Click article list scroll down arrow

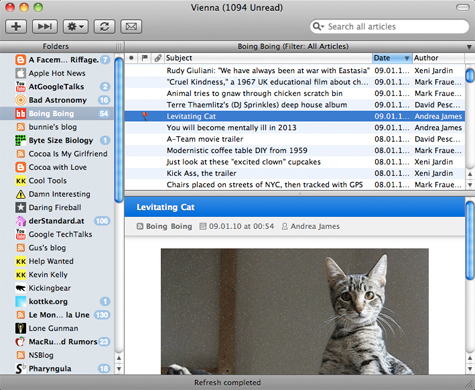[470, 185]
